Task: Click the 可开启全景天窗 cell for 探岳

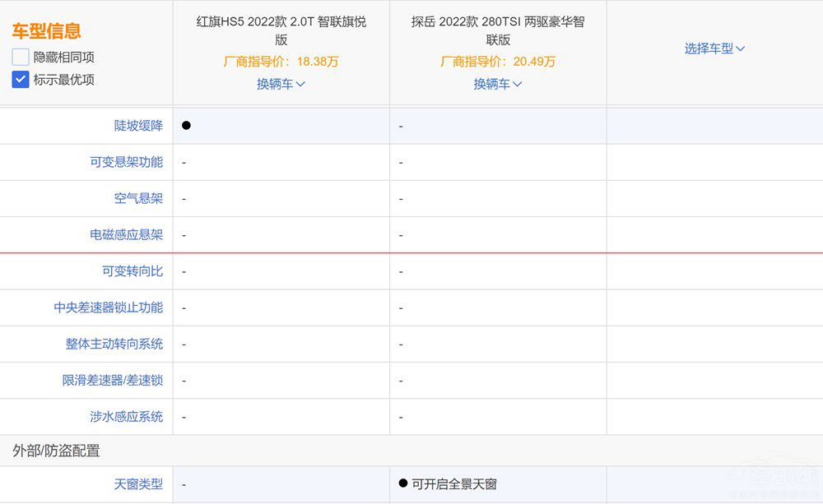Action: coord(448,484)
